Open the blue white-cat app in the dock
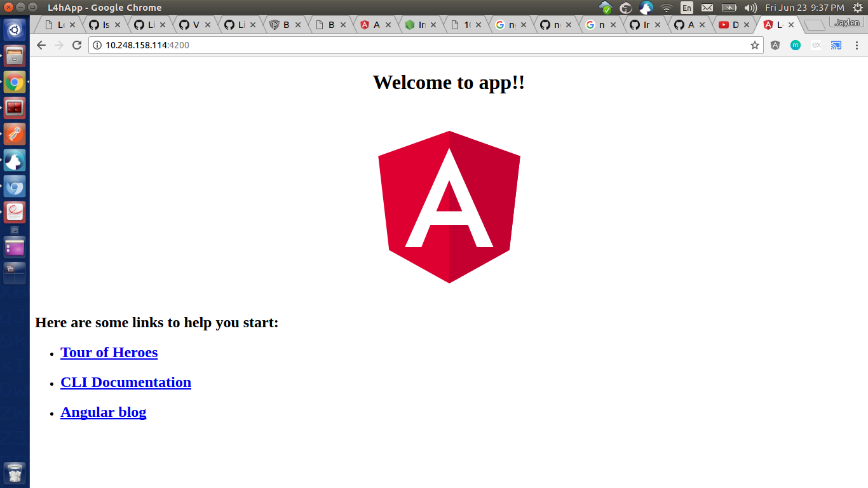 pyautogui.click(x=15, y=161)
